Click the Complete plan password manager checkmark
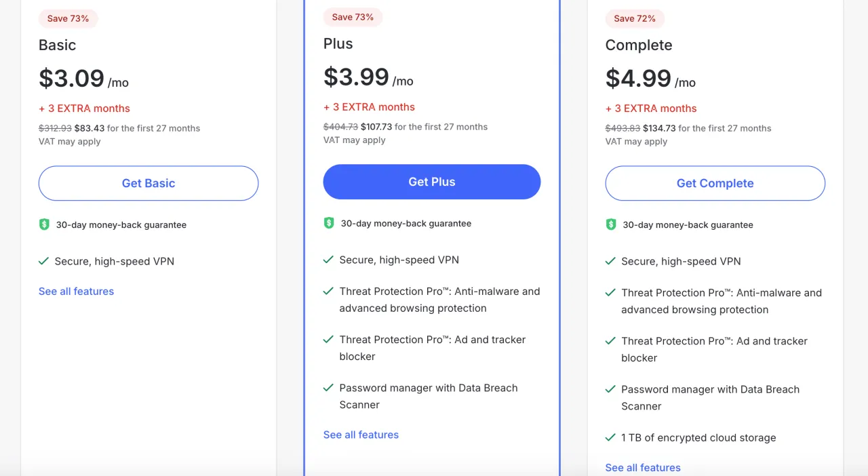This screenshot has width=868, height=476. pos(610,389)
